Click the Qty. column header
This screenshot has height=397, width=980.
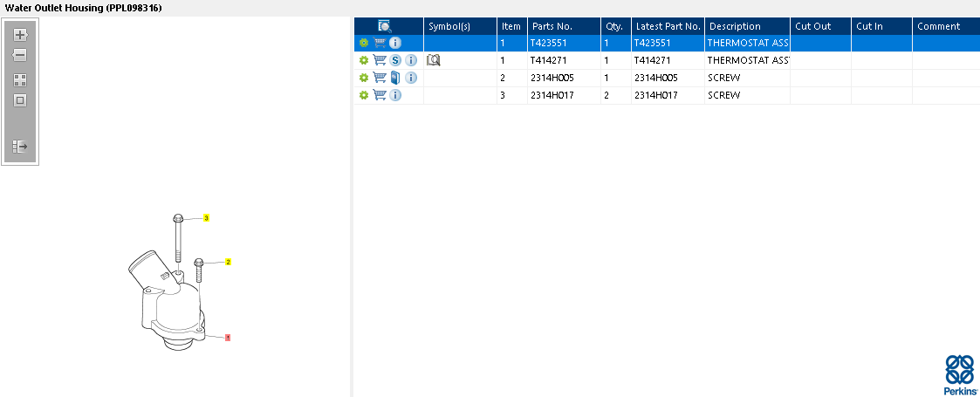(x=613, y=26)
